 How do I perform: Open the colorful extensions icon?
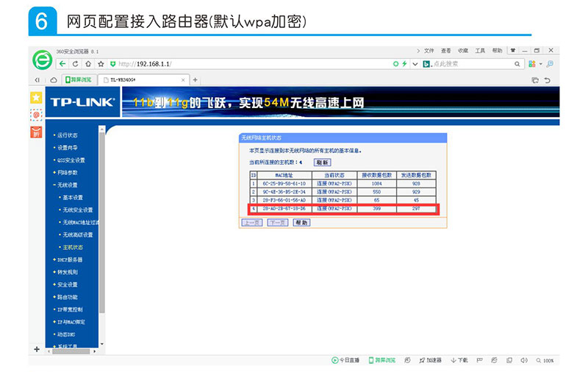531,64
